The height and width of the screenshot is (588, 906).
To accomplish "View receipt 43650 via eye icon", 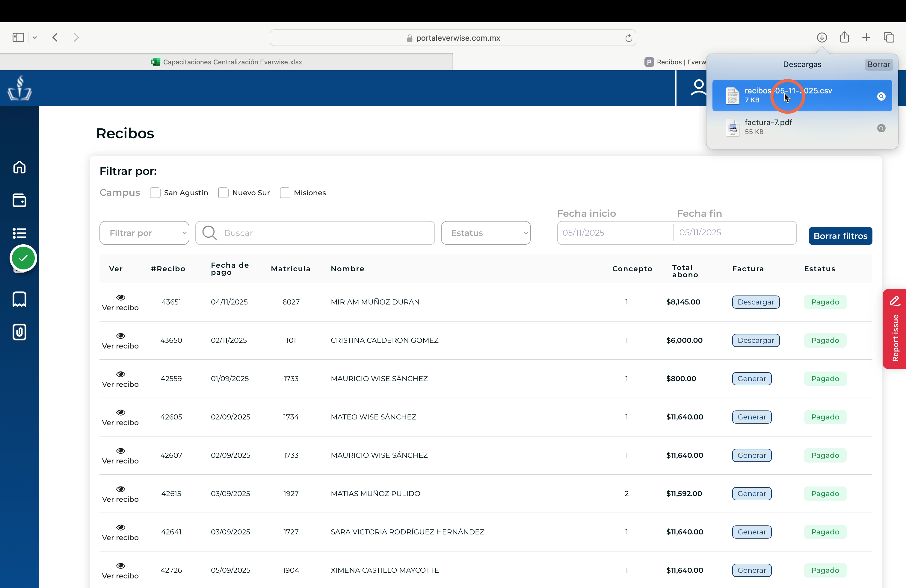I will [x=121, y=336].
